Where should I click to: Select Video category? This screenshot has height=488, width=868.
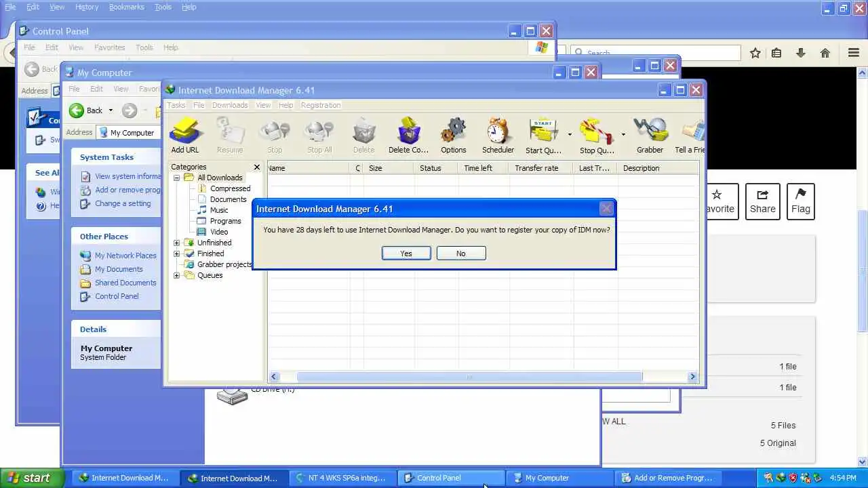[x=218, y=232]
